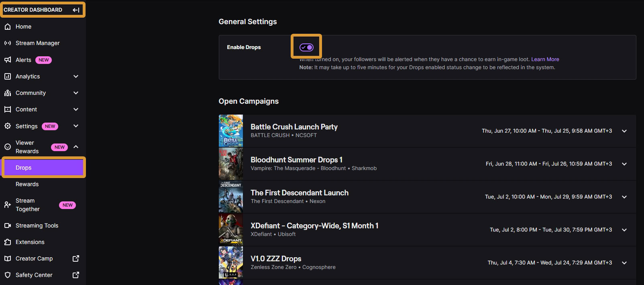Collapse the Viewer Rewards section chevron
The image size is (644, 285).
(76, 147)
